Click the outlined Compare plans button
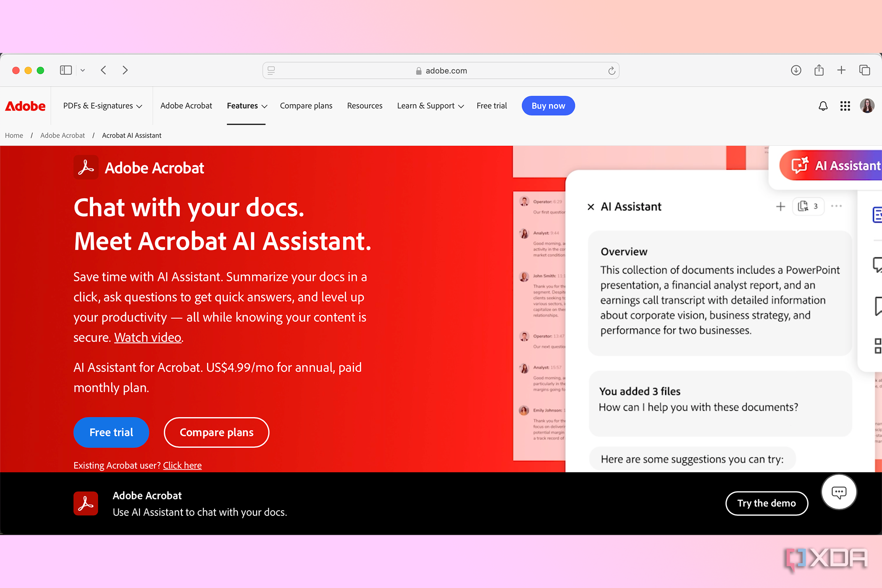 [x=216, y=432]
